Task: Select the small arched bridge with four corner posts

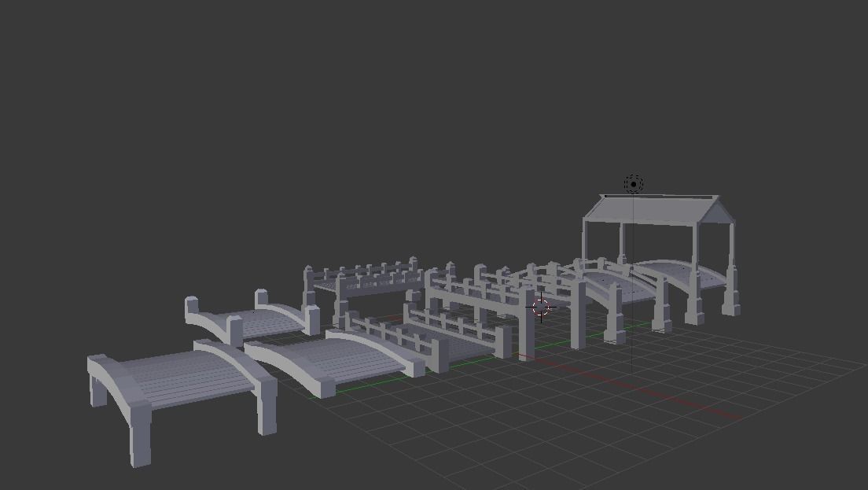Action: (x=252, y=318)
